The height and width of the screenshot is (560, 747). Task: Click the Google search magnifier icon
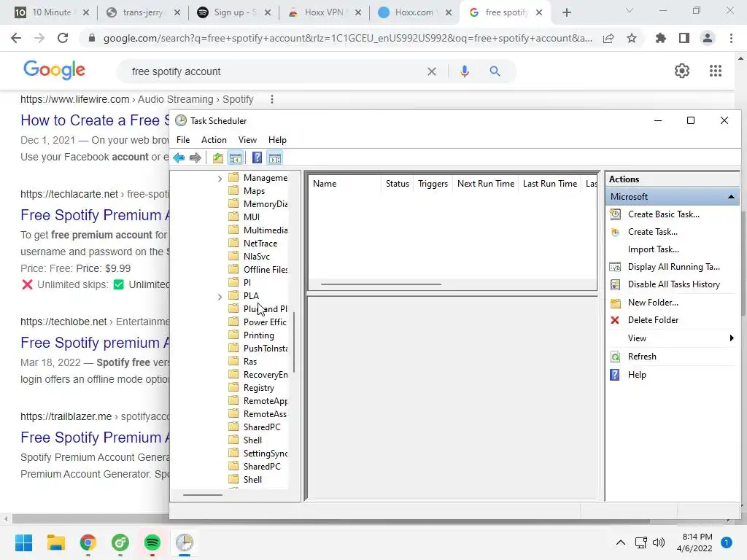pyautogui.click(x=495, y=71)
